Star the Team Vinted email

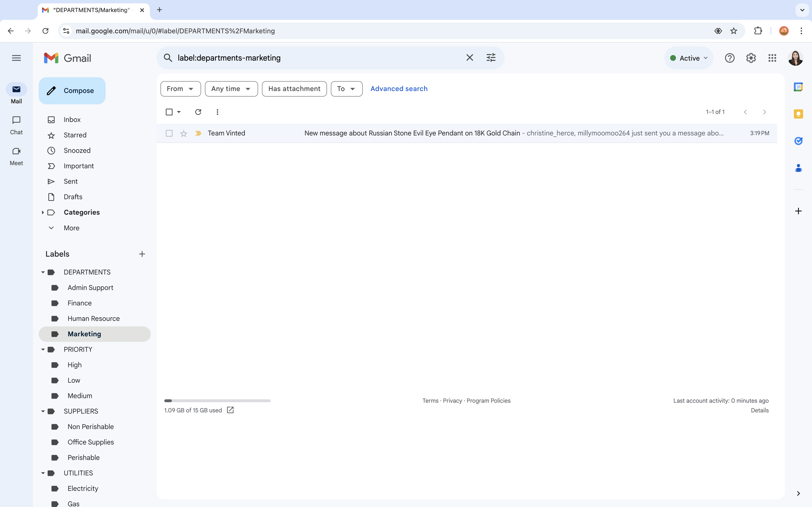pos(183,134)
